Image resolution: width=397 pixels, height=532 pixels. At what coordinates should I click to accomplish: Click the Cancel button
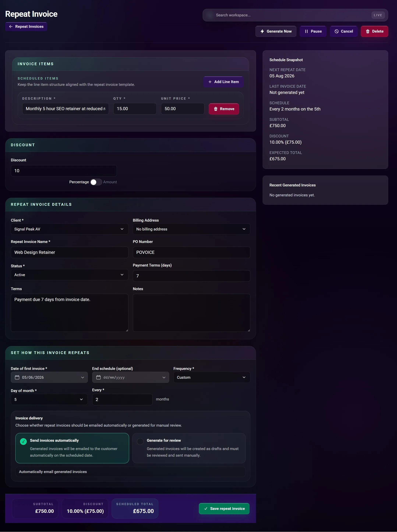(343, 31)
